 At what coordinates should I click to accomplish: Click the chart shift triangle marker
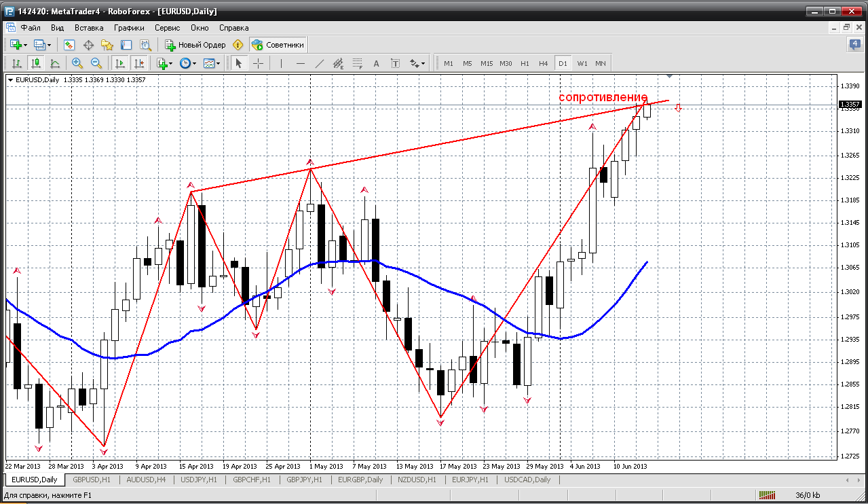pyautogui.click(x=670, y=76)
